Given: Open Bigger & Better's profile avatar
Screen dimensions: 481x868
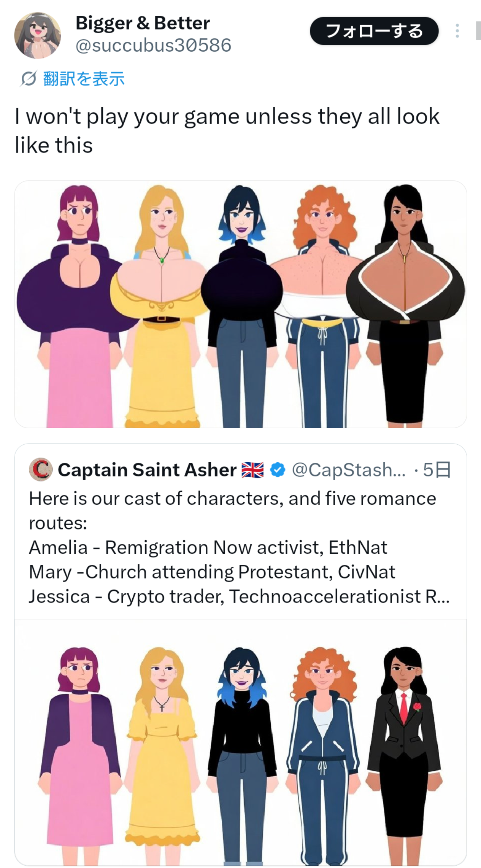Looking at the screenshot, I should 37,35.
